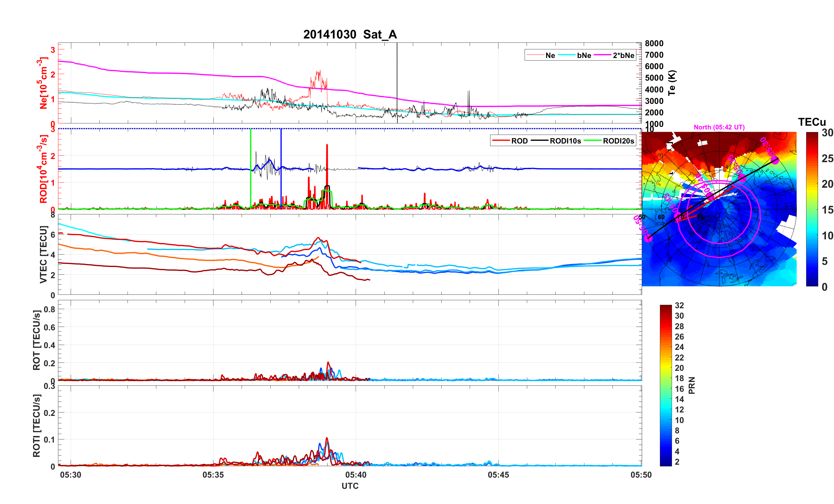Click the RODI20s green legend entry

coord(592,141)
